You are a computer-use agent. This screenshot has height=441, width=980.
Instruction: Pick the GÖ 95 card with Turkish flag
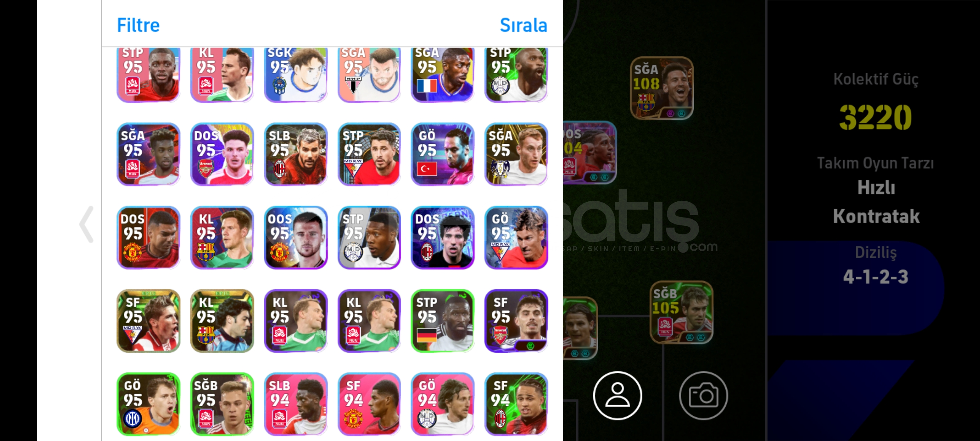[x=443, y=154]
